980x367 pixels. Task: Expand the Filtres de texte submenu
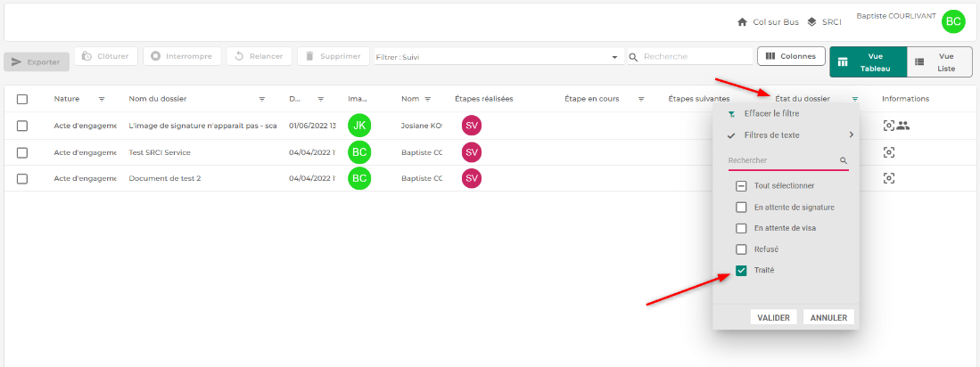(x=789, y=135)
